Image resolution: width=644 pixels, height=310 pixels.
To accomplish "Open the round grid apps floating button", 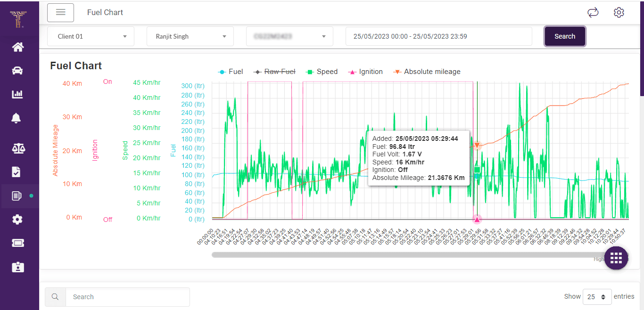I will (616, 258).
